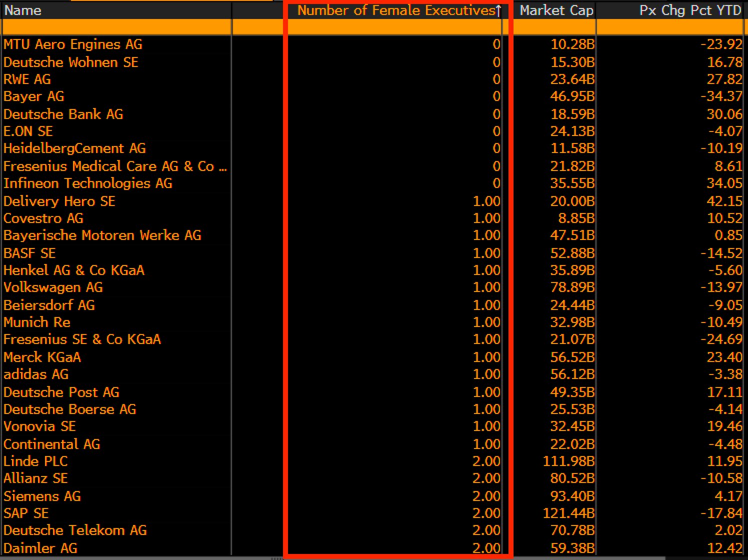
Task: Click Beiersdorf AG name
Action: 49,305
